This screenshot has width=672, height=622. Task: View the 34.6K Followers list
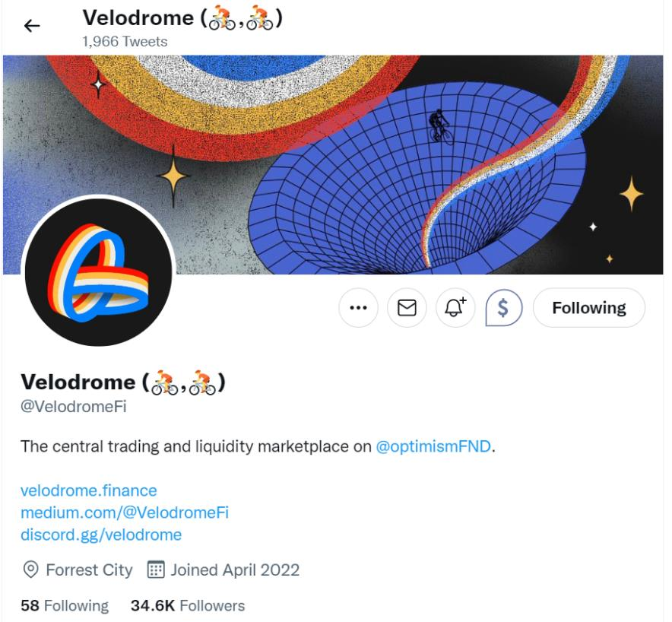coord(188,606)
